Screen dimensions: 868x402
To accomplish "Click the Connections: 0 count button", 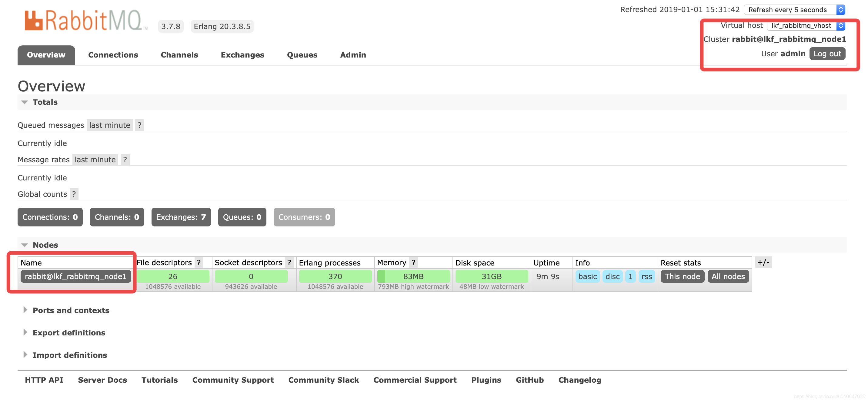I will 50,217.
